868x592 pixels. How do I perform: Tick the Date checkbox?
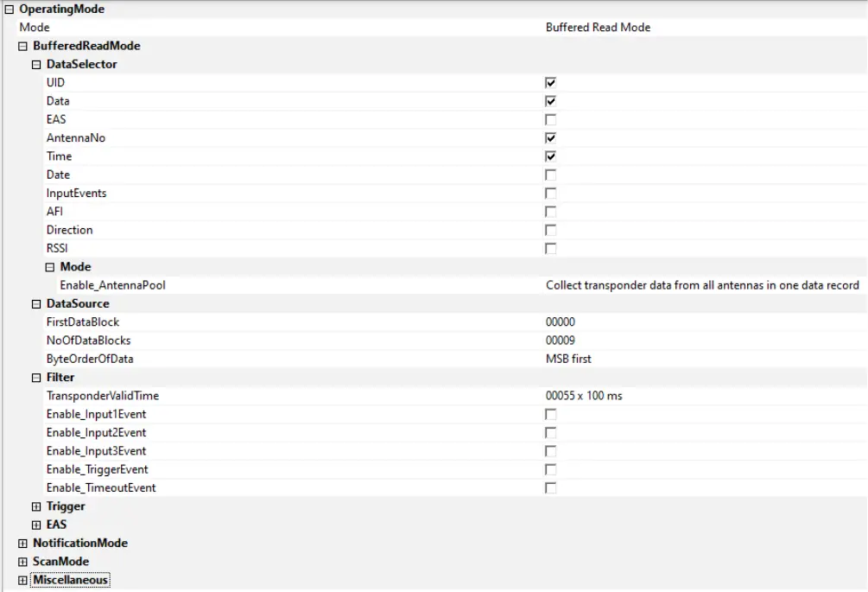point(550,175)
